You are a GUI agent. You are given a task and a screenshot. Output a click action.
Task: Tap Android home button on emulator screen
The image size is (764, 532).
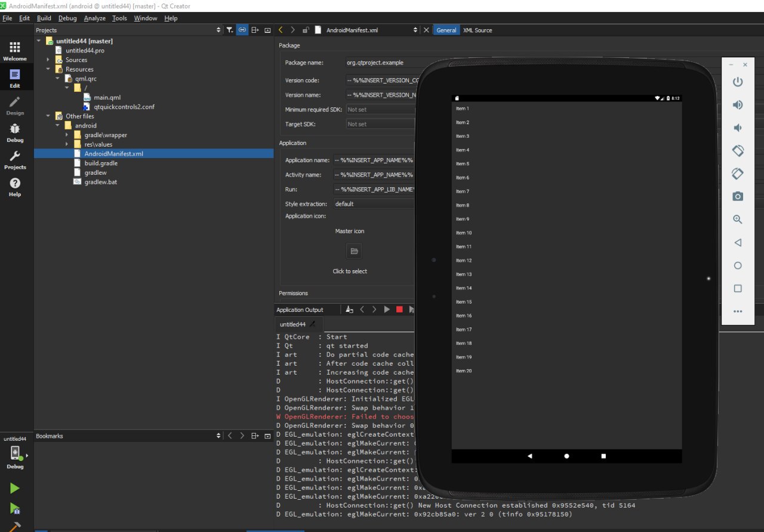[566, 456]
